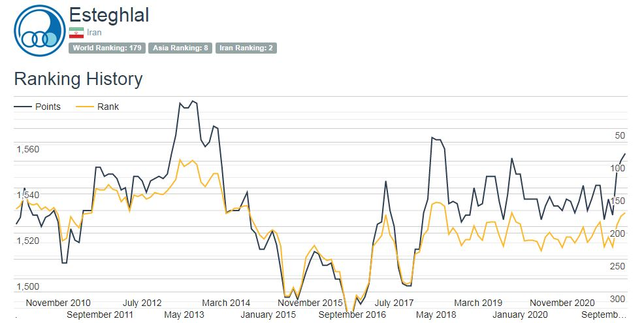The height and width of the screenshot is (323, 644).
Task: Click the January 2015 axis label
Action: [x=268, y=314]
